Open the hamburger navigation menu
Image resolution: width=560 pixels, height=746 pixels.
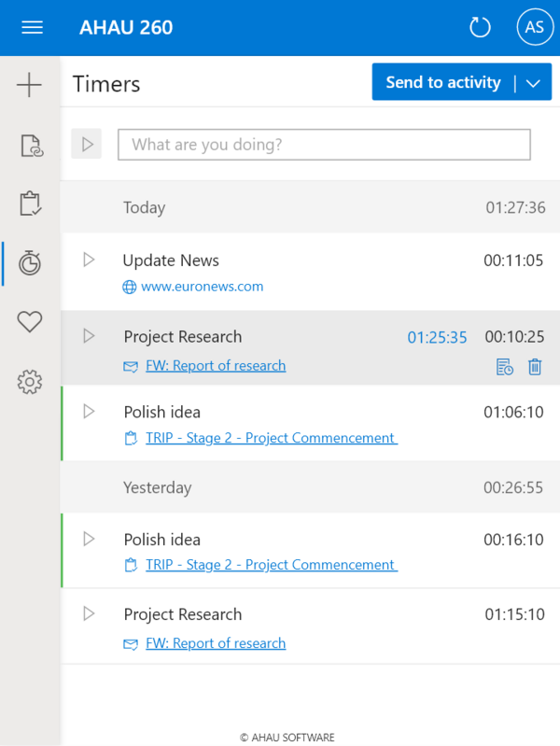pyautogui.click(x=32, y=27)
